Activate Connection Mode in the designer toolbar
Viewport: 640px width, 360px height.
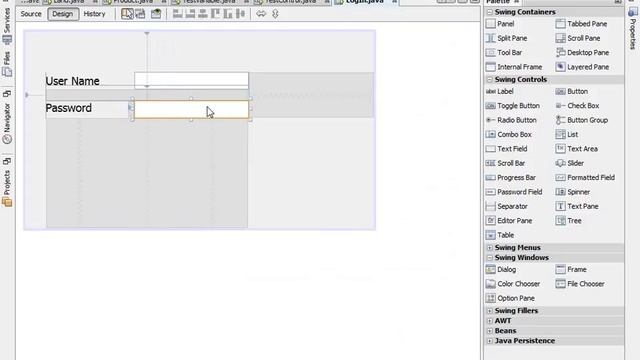(140, 14)
